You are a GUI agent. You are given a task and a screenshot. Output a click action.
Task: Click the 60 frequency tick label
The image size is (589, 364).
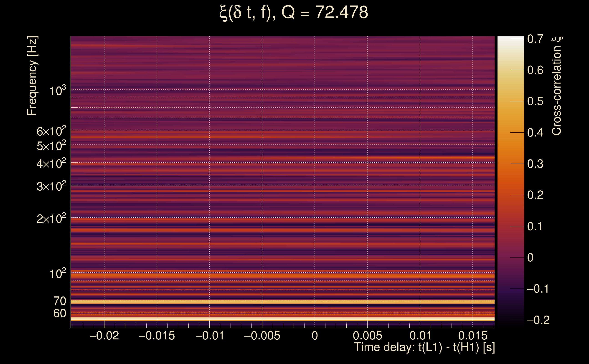coord(59,313)
